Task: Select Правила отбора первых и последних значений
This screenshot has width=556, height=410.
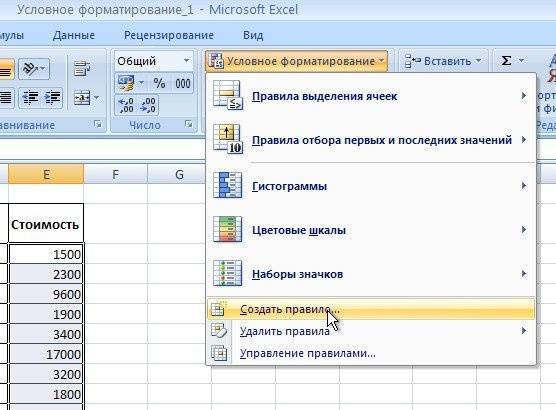Action: 371,140
